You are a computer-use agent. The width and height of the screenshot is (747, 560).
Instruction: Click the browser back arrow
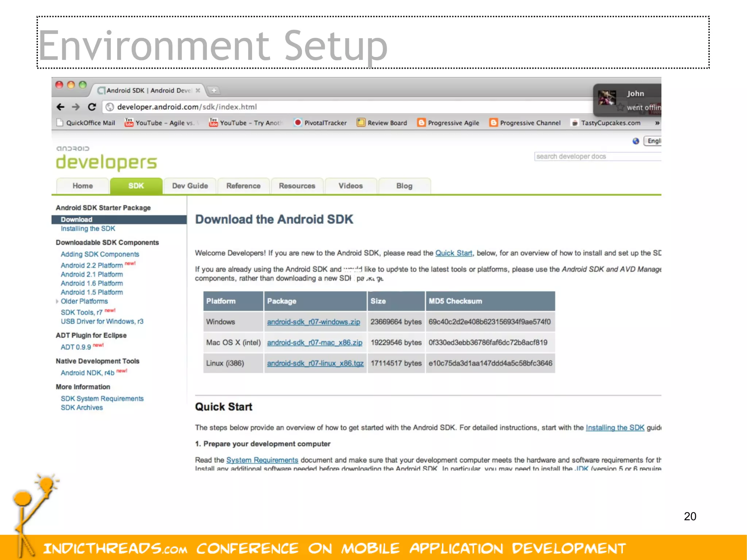(x=61, y=107)
